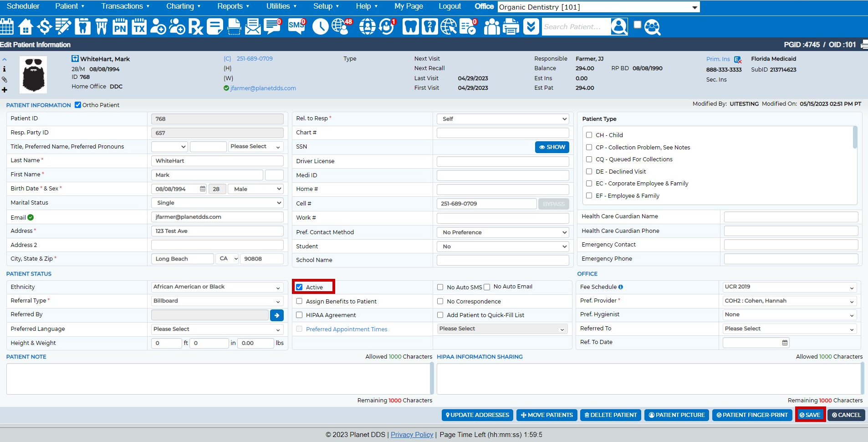
Task: Uncheck the Active patient checkbox
Action: pos(299,287)
